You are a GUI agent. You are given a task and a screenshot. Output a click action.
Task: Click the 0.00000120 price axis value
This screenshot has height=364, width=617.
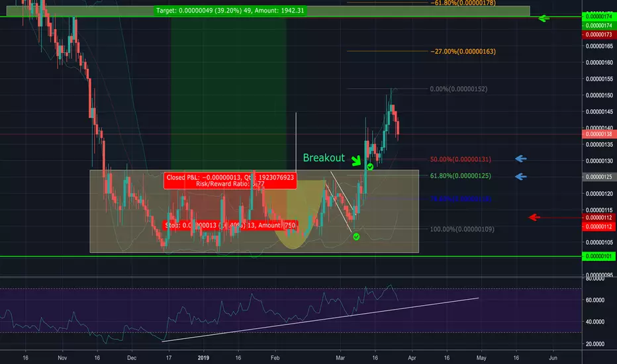tap(599, 194)
